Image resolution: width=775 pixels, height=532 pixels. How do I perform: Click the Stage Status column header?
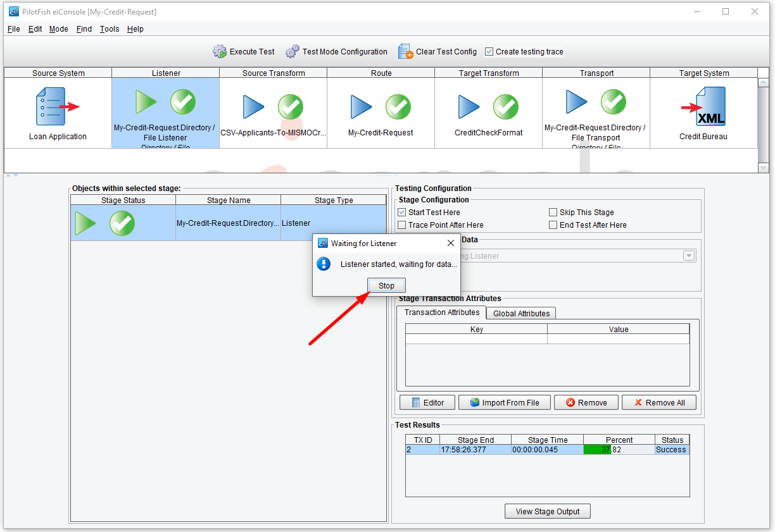[x=123, y=200]
